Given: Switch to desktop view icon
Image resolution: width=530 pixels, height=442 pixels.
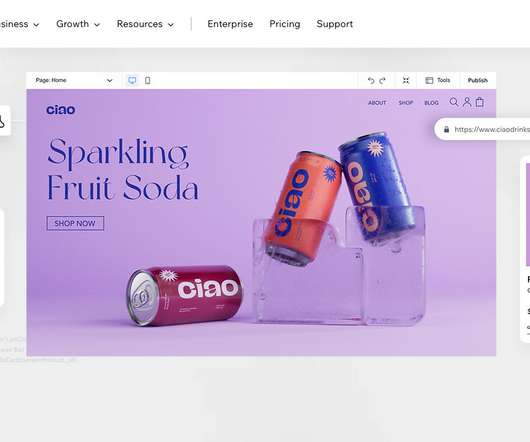Looking at the screenshot, I should pos(132,80).
